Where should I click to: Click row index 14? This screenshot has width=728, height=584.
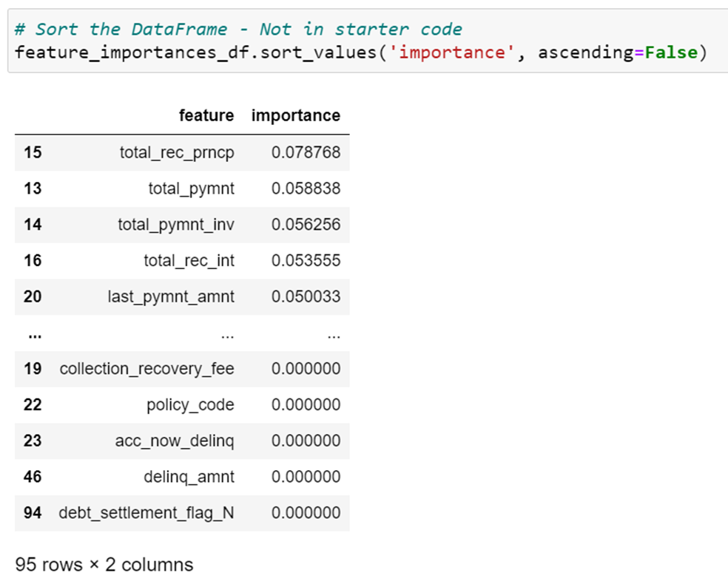(x=33, y=225)
